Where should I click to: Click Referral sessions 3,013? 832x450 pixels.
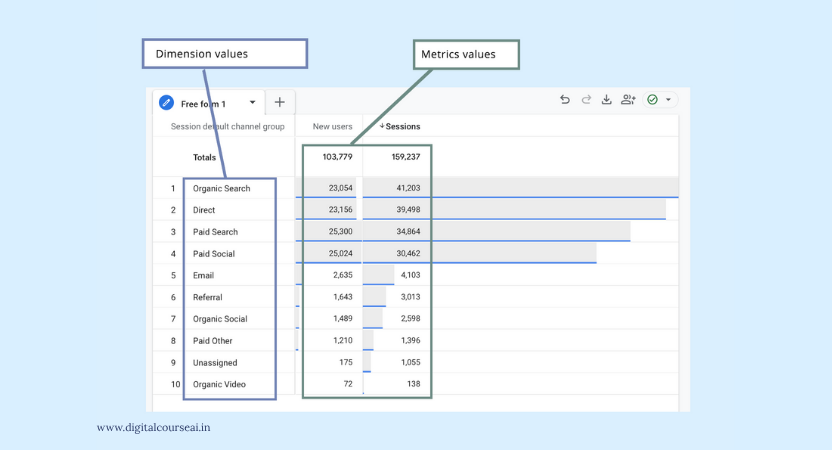click(410, 297)
